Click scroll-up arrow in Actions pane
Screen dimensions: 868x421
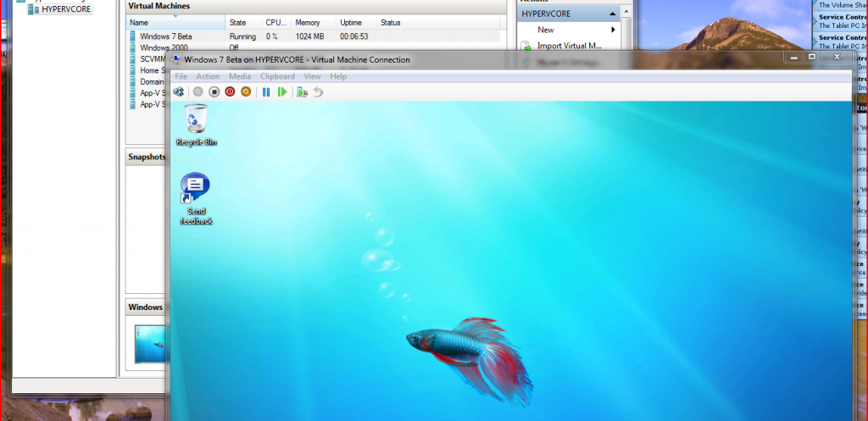point(626,12)
